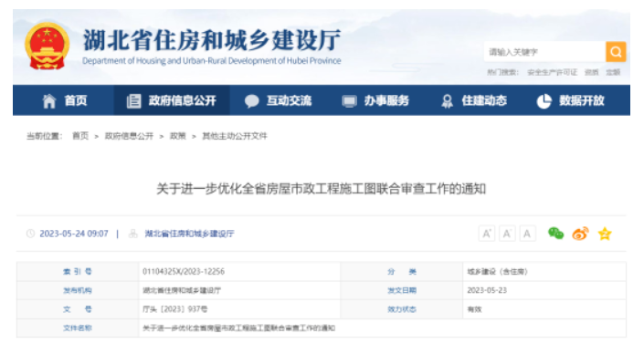Click the national emblem logo
Screen dimensions: 644x354
[x=47, y=46]
